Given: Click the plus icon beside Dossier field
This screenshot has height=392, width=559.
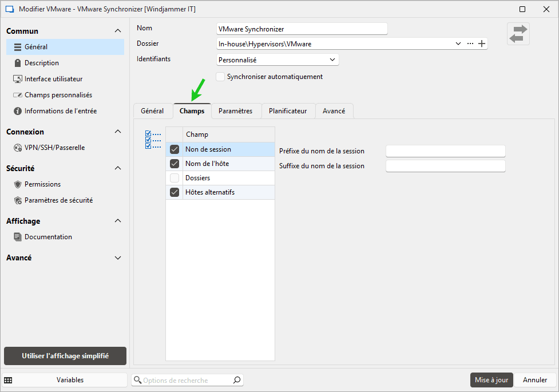Looking at the screenshot, I should coord(482,43).
